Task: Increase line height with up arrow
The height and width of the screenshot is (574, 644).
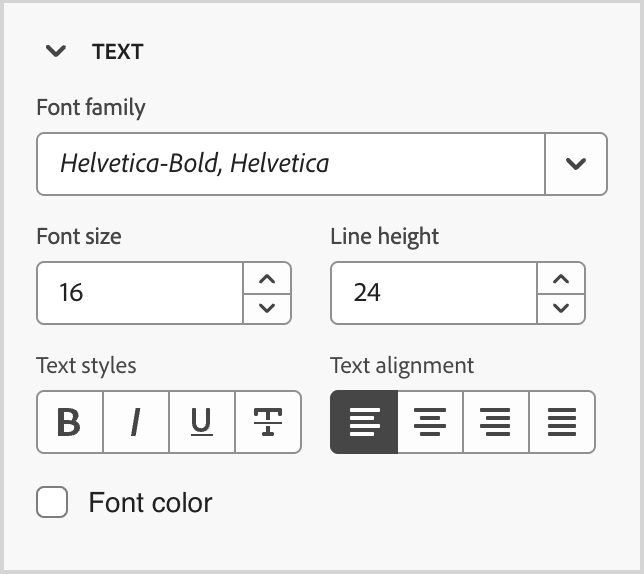Action: (561, 279)
